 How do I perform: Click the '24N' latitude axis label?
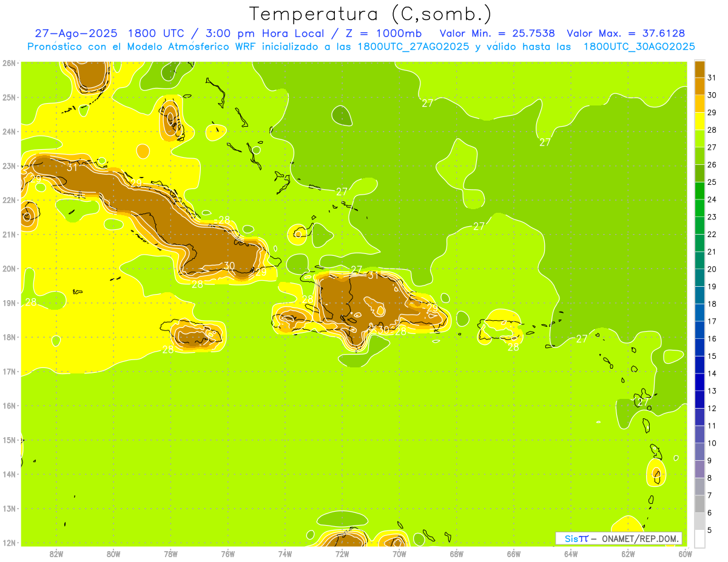click(8, 132)
